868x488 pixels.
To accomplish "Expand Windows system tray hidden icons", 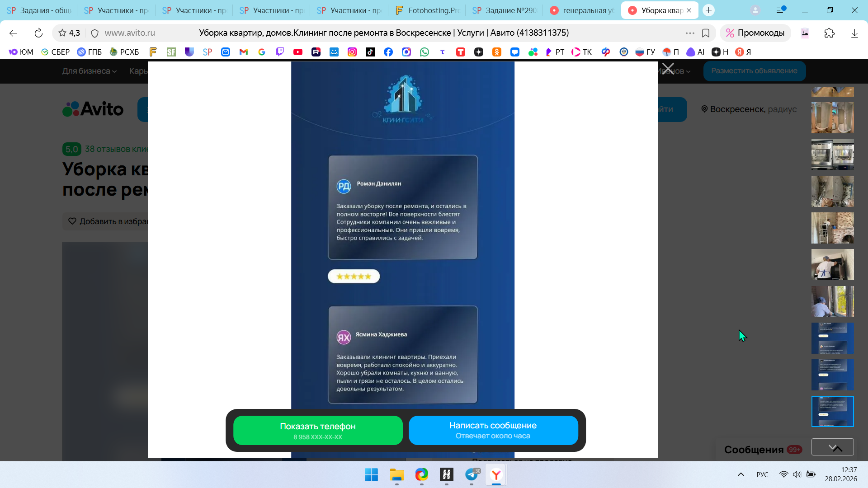I will 741,474.
